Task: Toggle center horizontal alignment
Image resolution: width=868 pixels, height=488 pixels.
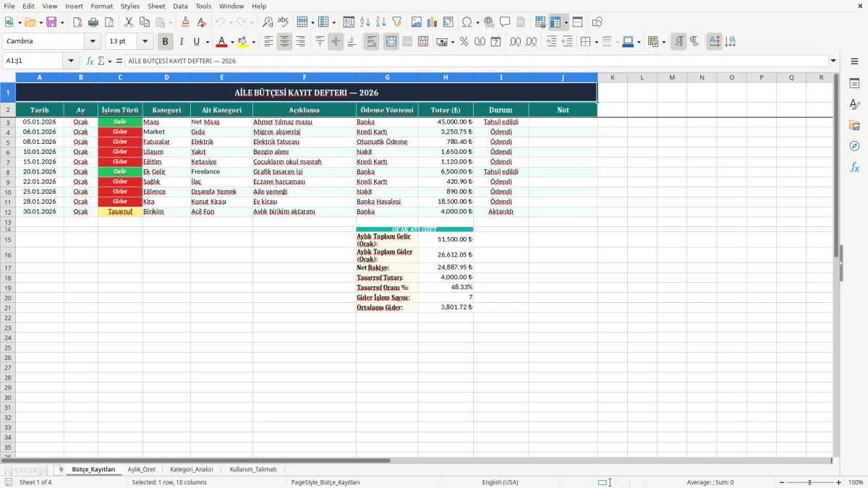Action: (284, 42)
